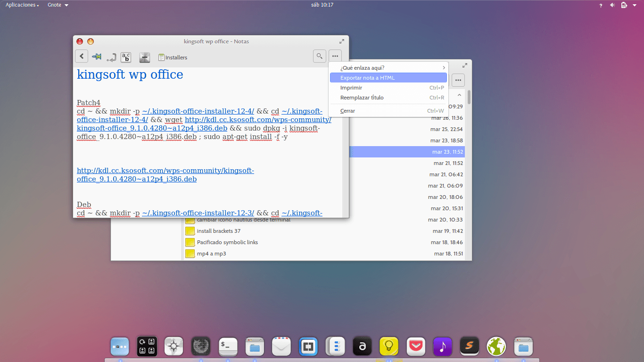Open the black 'a' app in dock
This screenshot has height=362, width=644.
(x=362, y=346)
